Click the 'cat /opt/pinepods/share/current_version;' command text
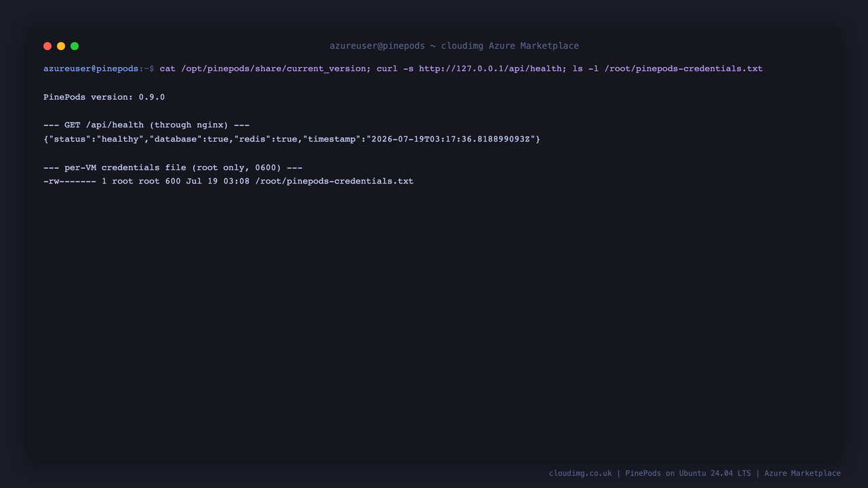Screen dimensions: 868x488 265,68
